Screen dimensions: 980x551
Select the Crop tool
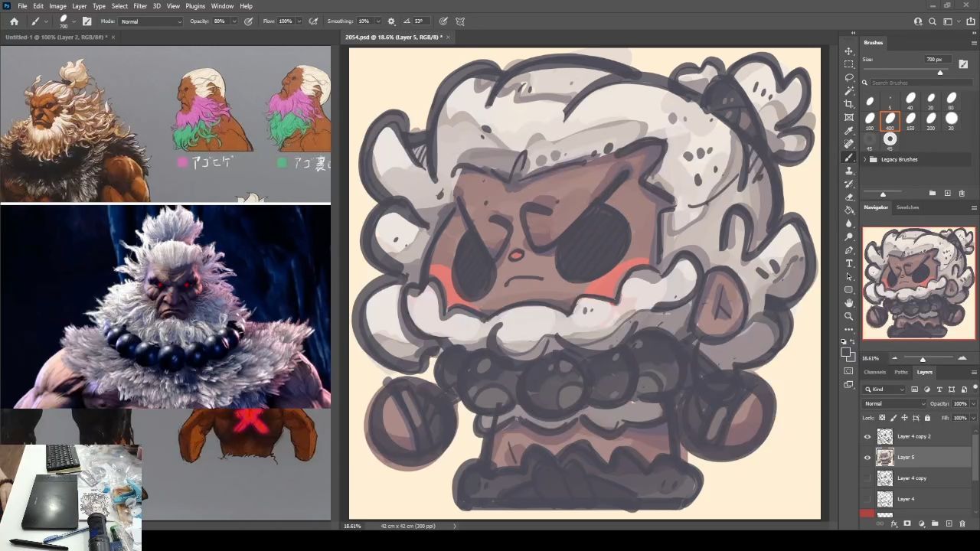tap(848, 104)
